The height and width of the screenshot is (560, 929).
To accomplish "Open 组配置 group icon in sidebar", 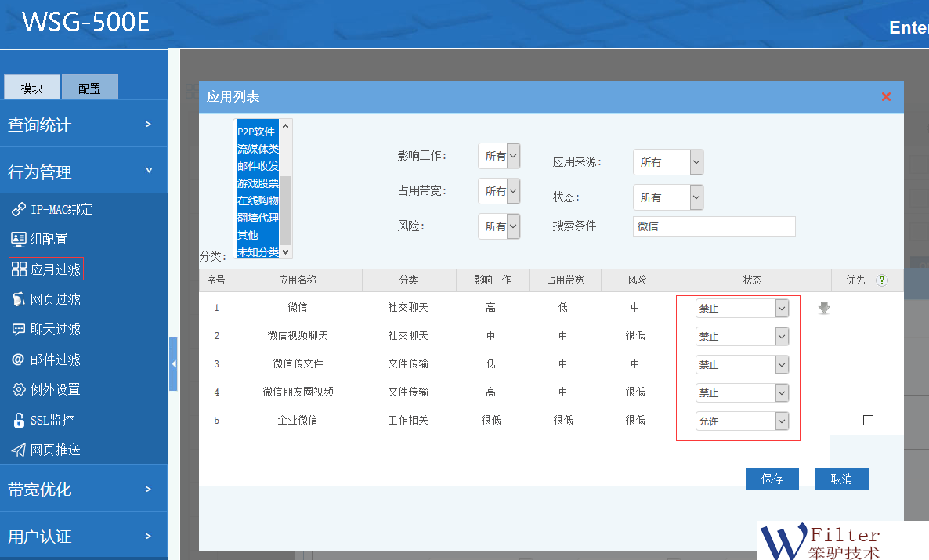I will coord(19,239).
